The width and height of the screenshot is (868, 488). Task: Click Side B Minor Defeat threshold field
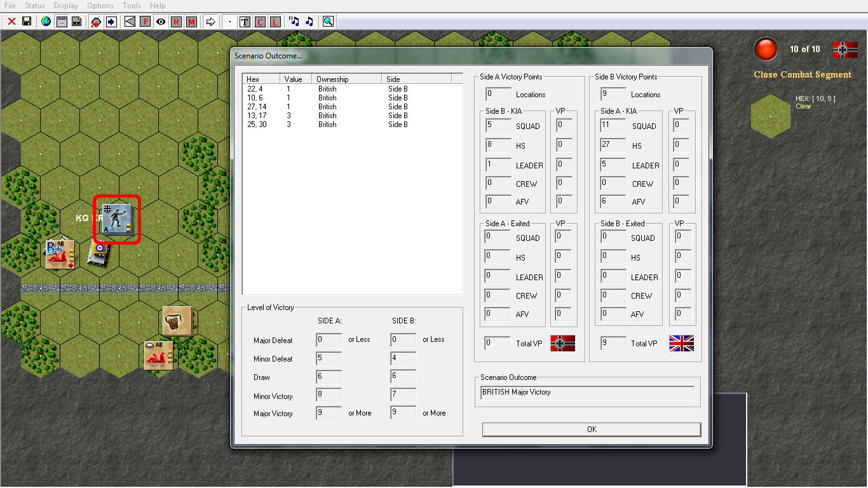click(x=403, y=358)
